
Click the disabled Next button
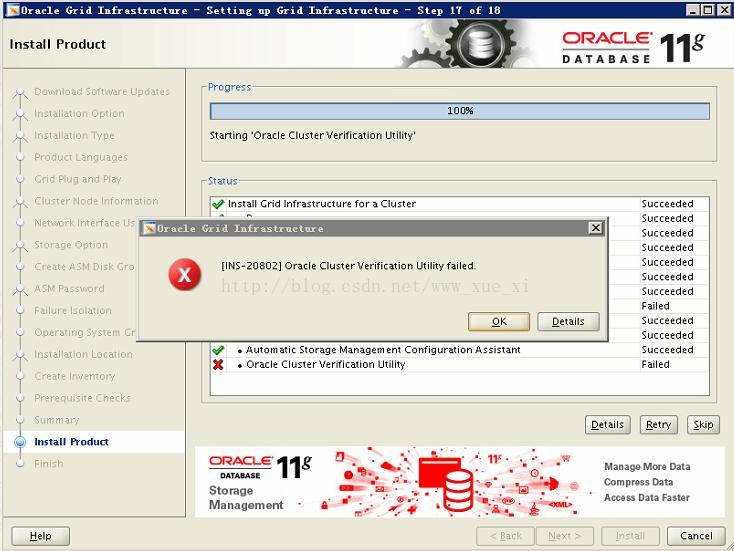point(565,536)
